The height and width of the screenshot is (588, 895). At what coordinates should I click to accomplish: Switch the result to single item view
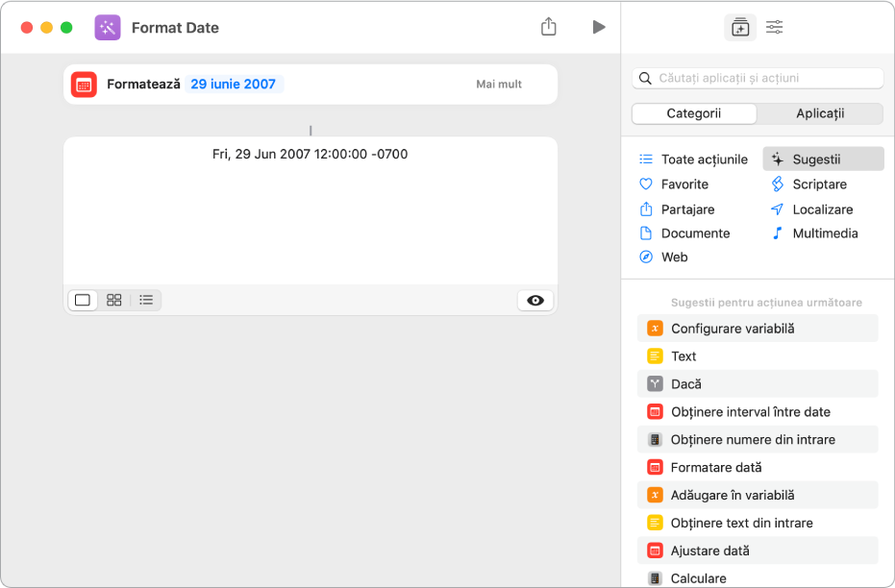click(x=83, y=300)
